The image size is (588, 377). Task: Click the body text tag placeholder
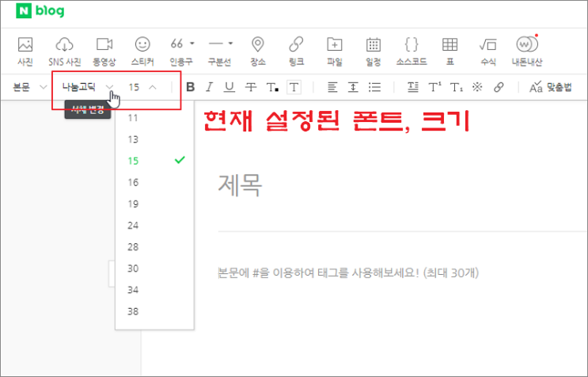pyautogui.click(x=348, y=272)
